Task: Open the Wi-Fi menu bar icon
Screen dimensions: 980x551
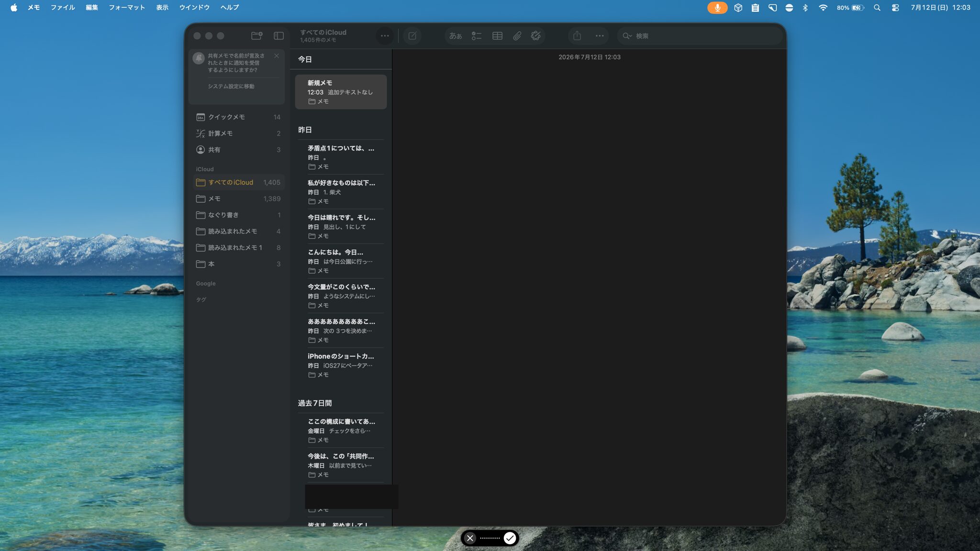Action: tap(823, 8)
